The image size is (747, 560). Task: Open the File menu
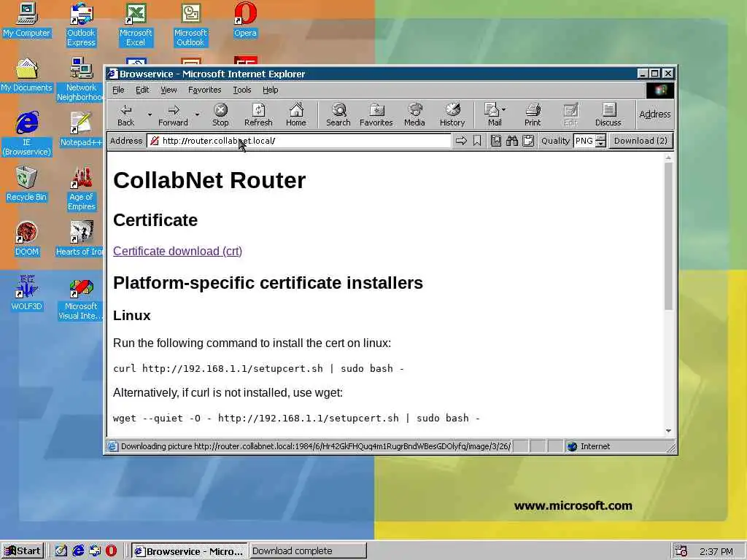pyautogui.click(x=118, y=90)
